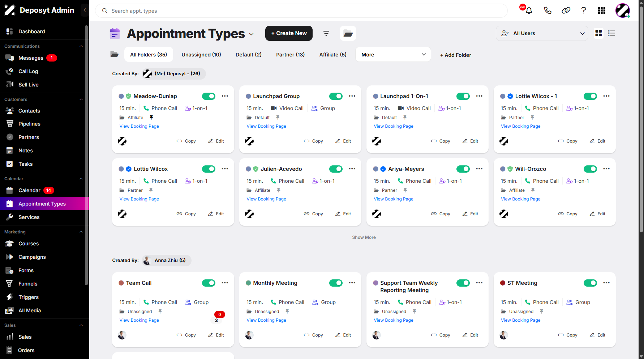Collapse the Marketing sidebar section
This screenshot has height=359, width=644.
click(x=81, y=232)
